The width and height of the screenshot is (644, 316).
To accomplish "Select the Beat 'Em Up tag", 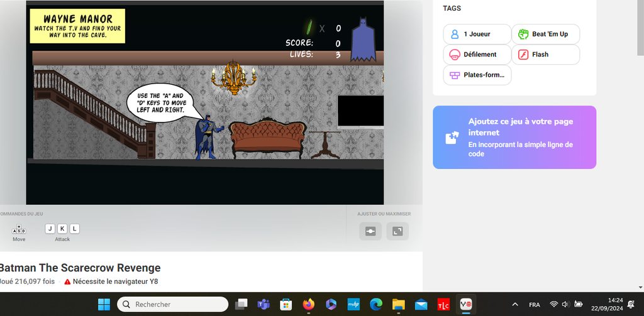I will click(545, 34).
